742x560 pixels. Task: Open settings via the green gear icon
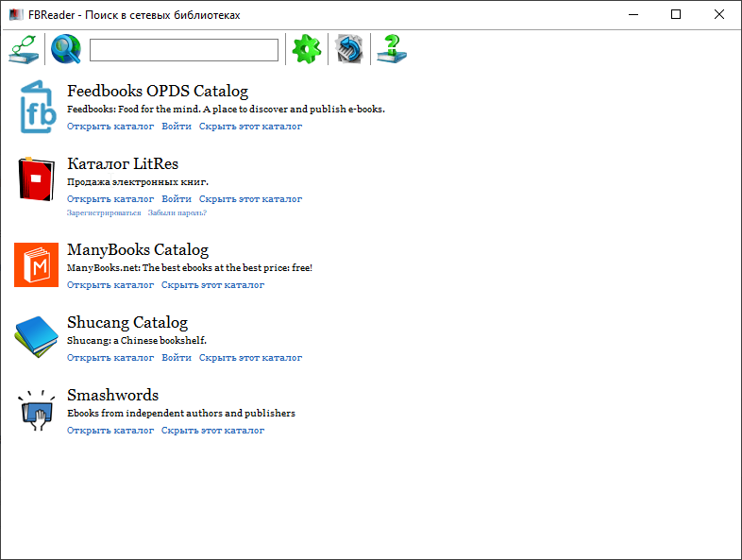307,49
